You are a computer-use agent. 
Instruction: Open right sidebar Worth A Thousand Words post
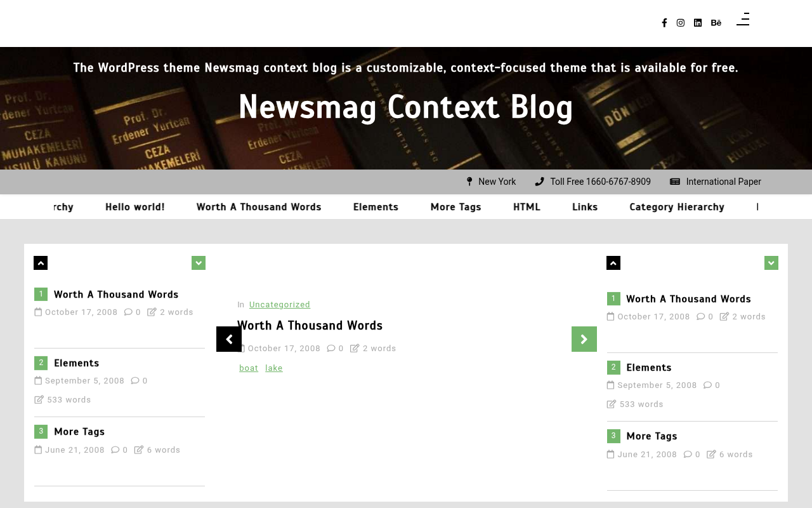click(689, 299)
